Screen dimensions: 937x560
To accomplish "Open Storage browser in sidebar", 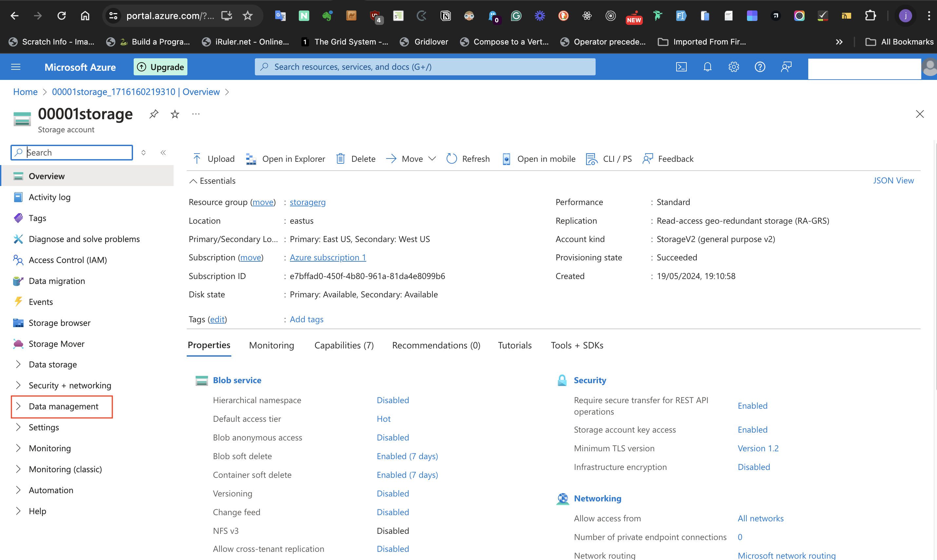I will (59, 323).
